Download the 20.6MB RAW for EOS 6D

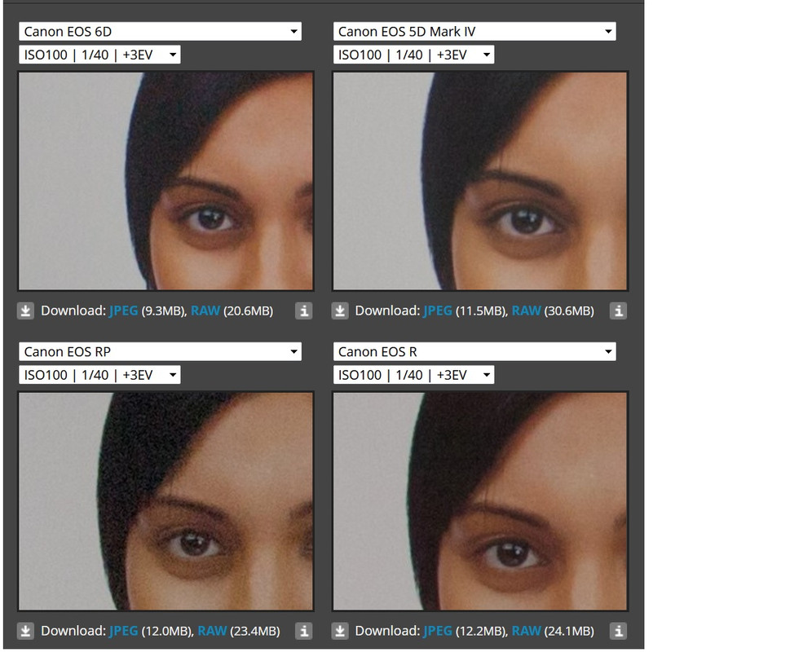click(205, 311)
